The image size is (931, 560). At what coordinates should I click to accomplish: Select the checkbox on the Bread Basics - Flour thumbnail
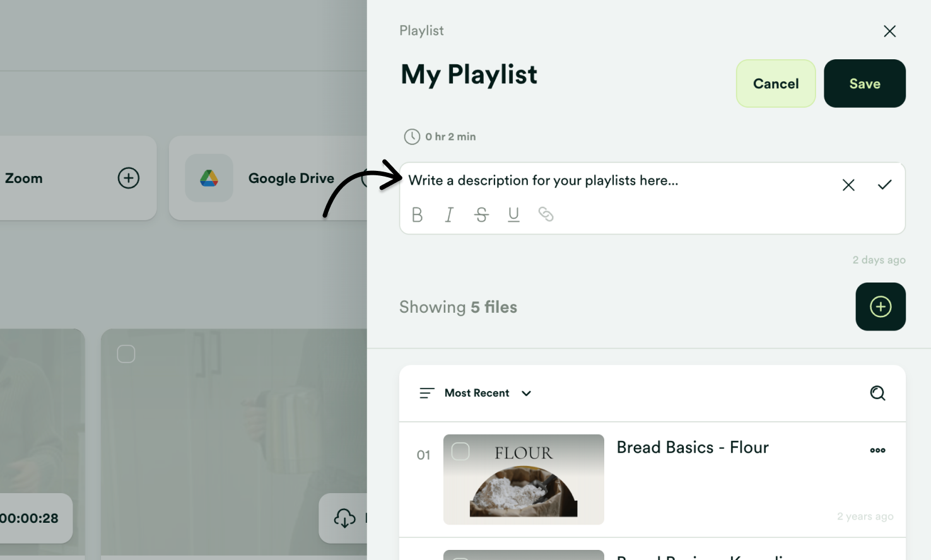point(460,452)
